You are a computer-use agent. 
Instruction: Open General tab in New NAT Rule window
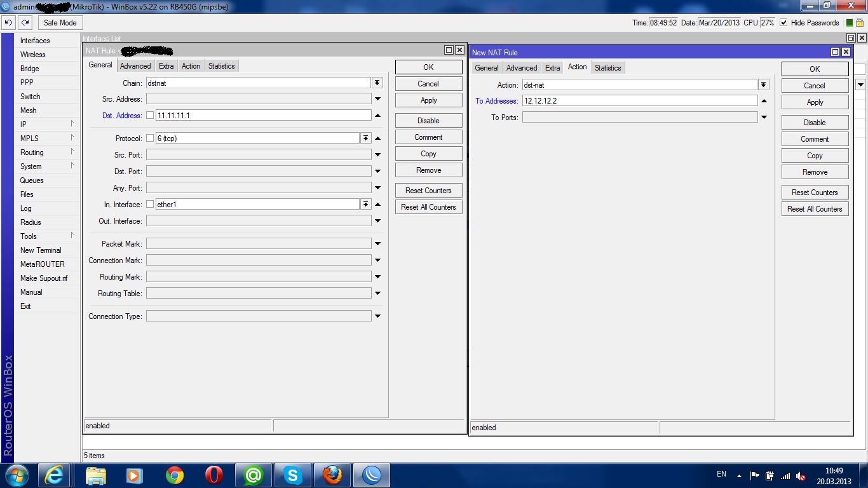coord(487,68)
